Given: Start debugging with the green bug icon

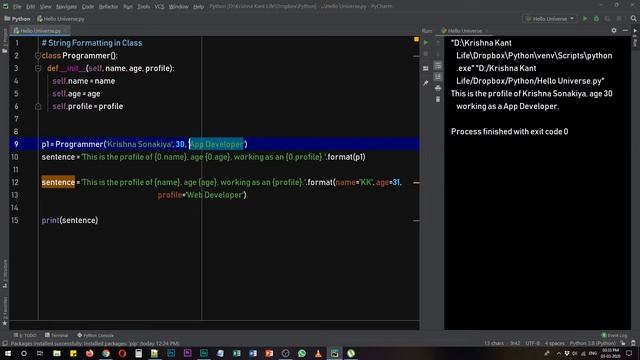Looking at the screenshot, I should (596, 19).
